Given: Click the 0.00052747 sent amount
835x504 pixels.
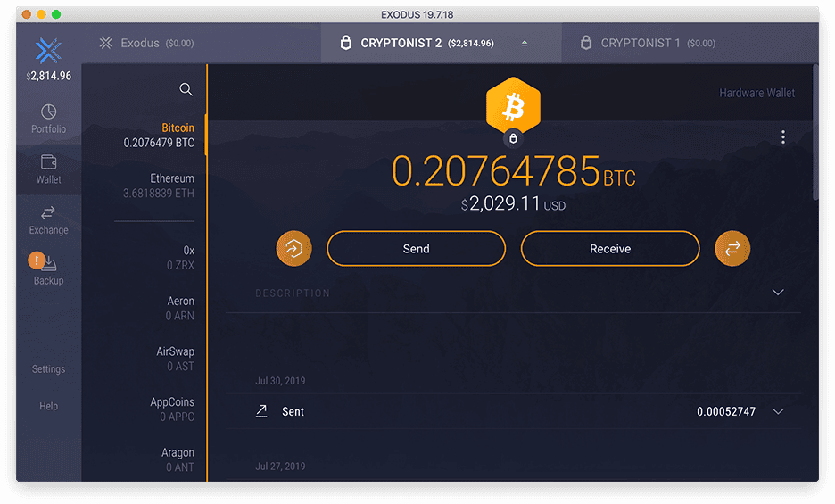Looking at the screenshot, I should pyautogui.click(x=726, y=411).
